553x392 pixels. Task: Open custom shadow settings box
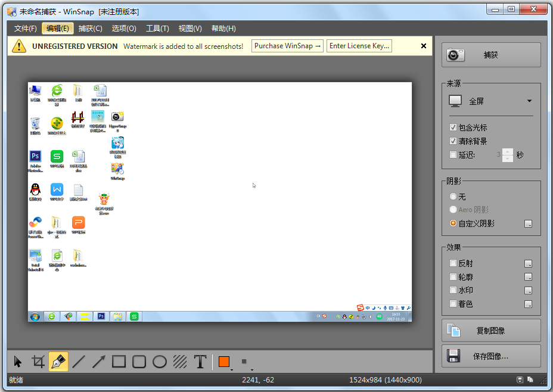[528, 224]
